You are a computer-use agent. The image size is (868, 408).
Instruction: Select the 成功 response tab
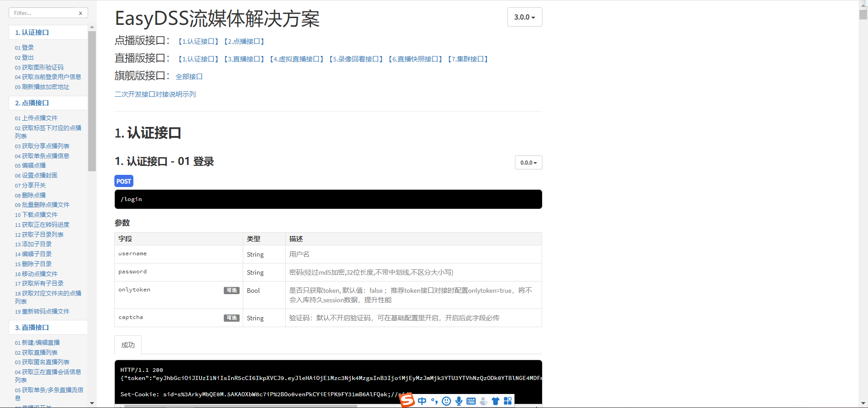(128, 345)
